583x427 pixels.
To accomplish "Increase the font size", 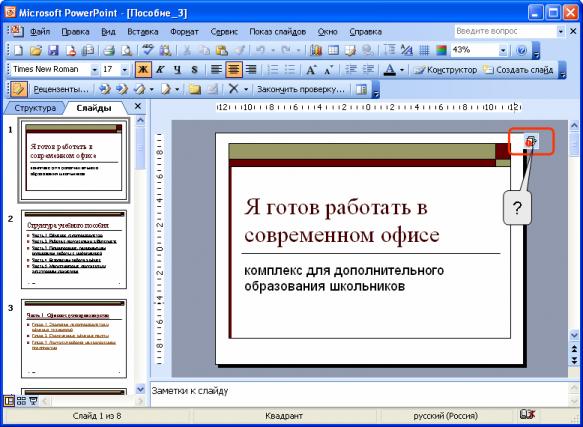I will click(311, 70).
